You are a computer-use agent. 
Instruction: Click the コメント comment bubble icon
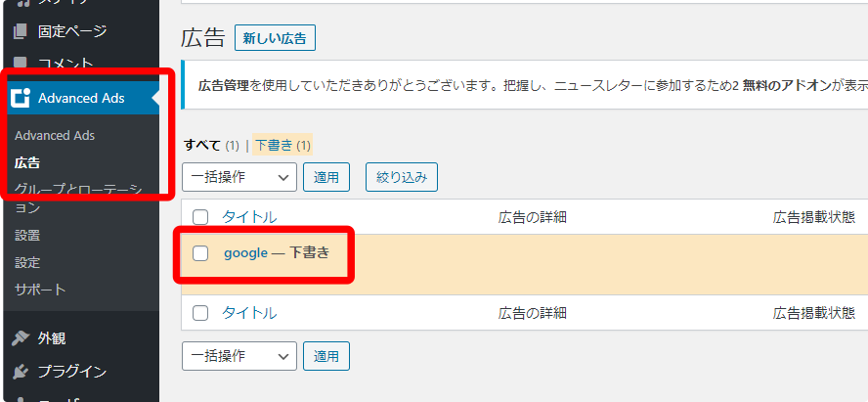(20, 63)
